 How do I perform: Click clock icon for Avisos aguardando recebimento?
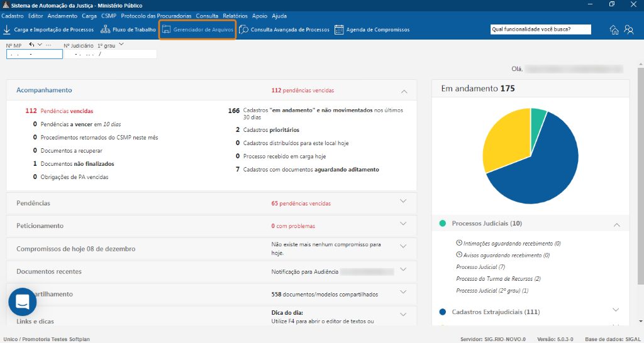459,254
